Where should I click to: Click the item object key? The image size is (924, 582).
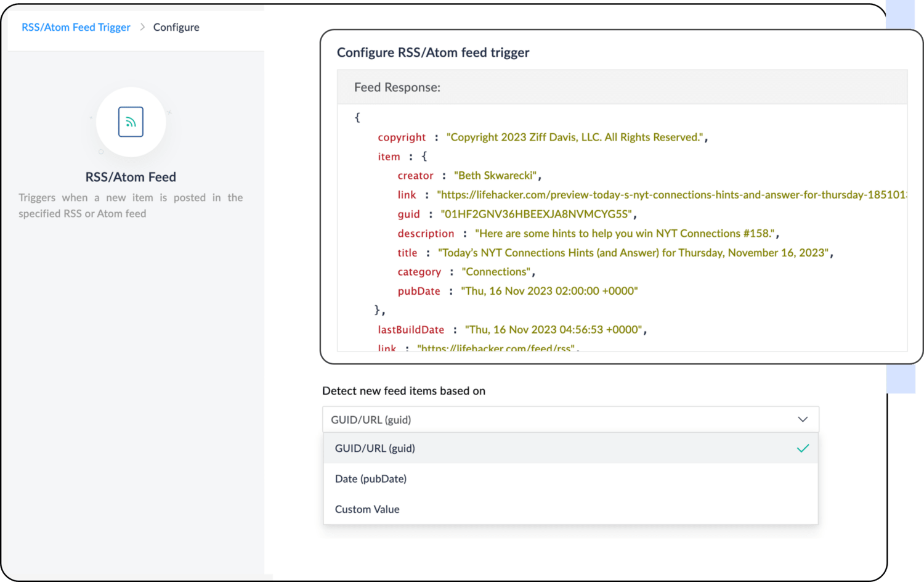coord(389,157)
